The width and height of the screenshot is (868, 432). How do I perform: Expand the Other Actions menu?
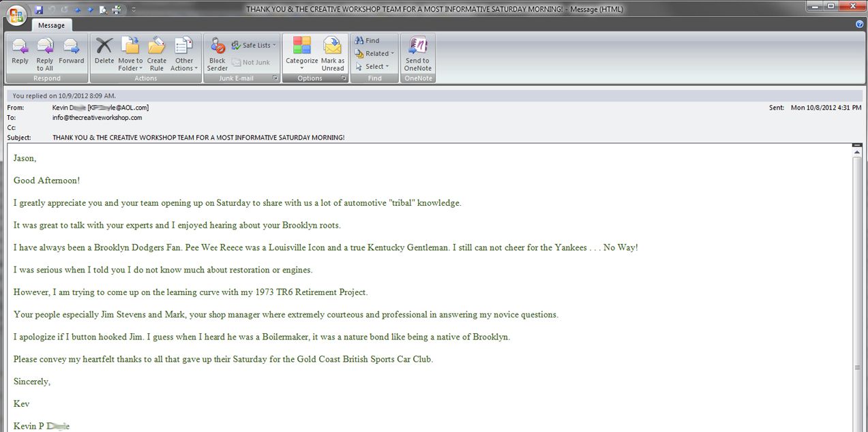click(x=184, y=64)
